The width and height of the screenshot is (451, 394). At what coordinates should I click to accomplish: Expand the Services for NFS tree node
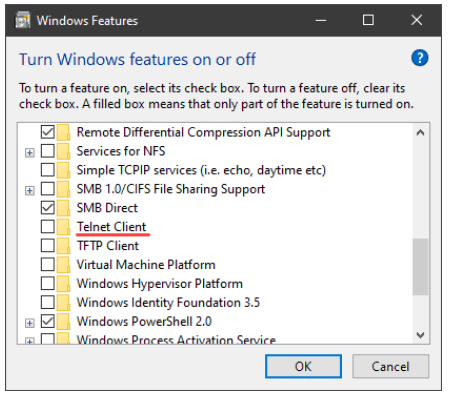tap(30, 153)
